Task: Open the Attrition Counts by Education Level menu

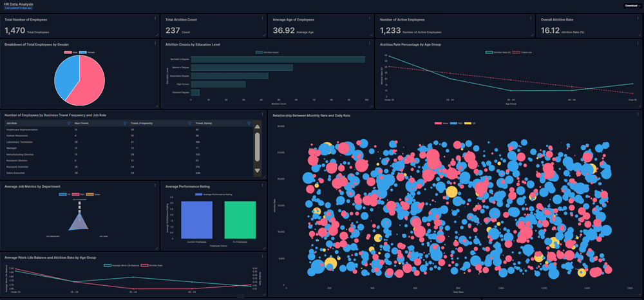Action: tap(370, 44)
